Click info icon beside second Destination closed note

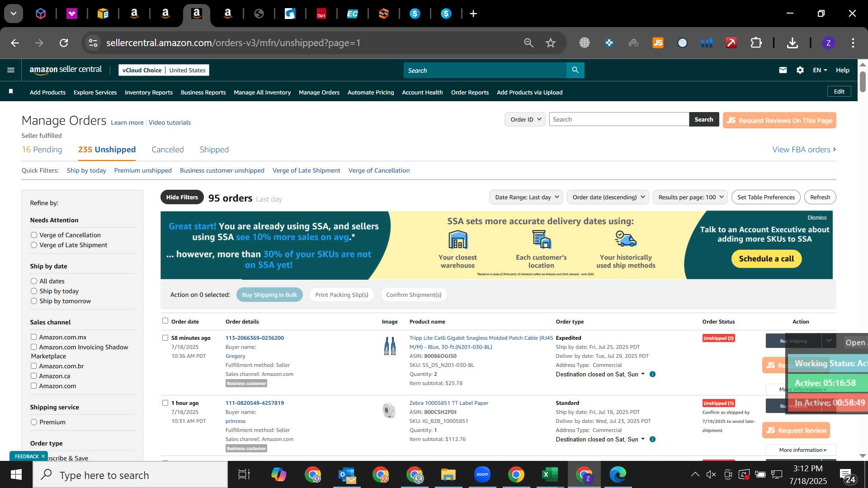652,439
